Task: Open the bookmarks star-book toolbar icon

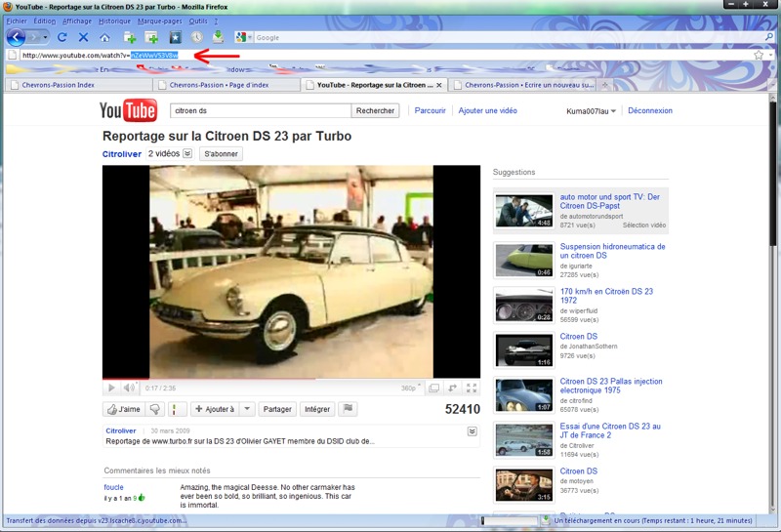Action: click(x=175, y=37)
